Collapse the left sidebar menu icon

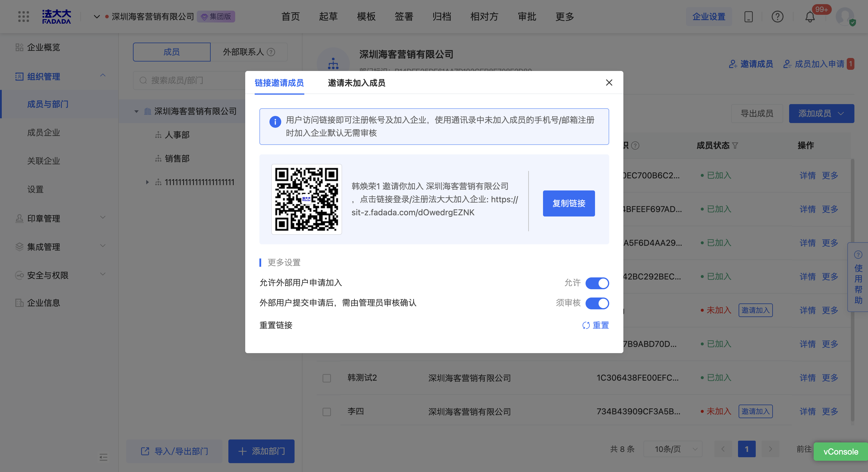[103, 457]
